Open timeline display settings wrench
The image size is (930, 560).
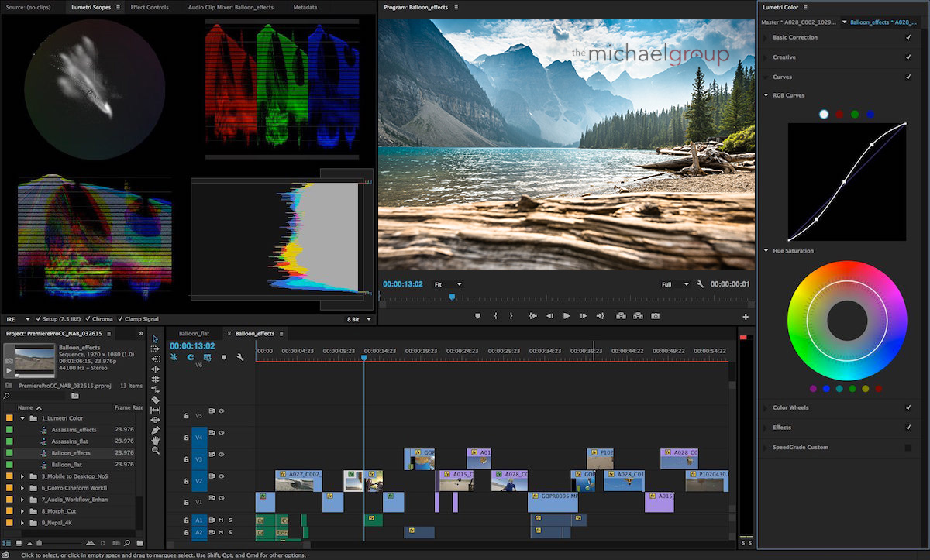point(240,357)
